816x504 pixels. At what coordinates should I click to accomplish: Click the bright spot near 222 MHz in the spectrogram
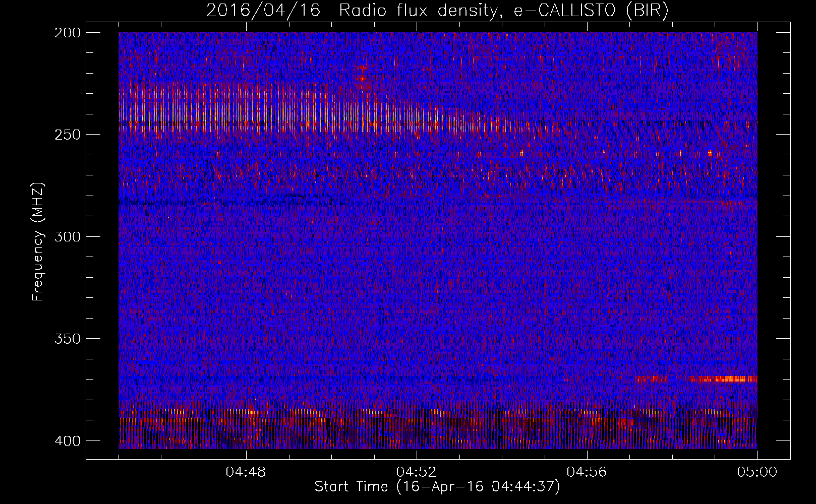click(x=362, y=78)
